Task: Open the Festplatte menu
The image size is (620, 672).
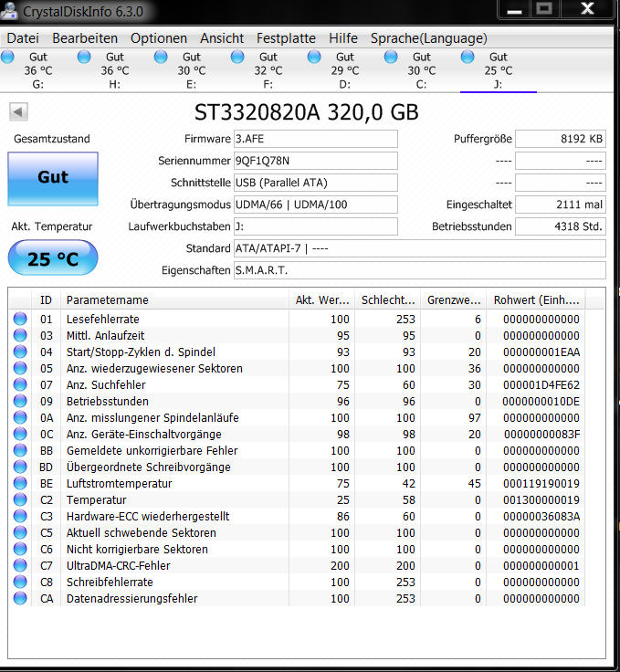Action: [x=286, y=38]
